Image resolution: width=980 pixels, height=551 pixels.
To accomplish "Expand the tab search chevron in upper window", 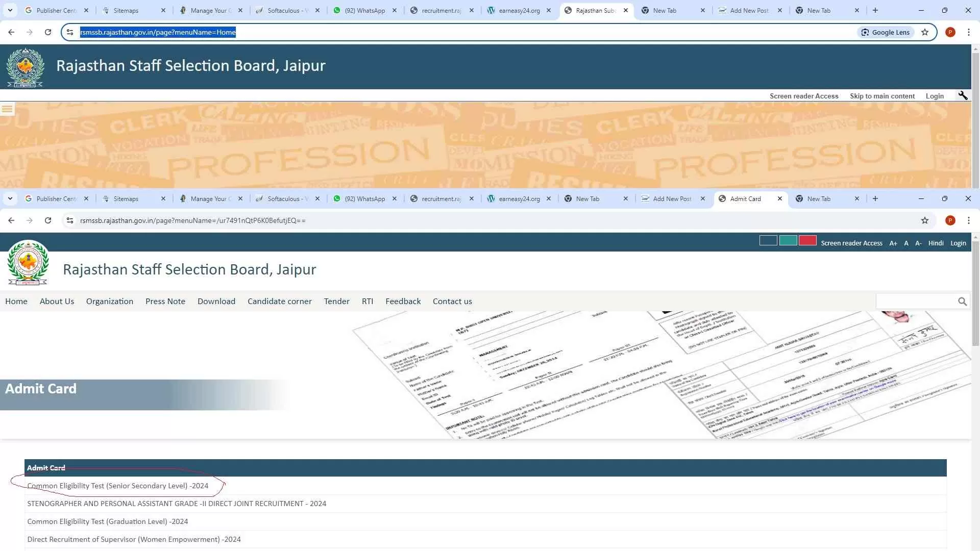I will click(x=10, y=10).
